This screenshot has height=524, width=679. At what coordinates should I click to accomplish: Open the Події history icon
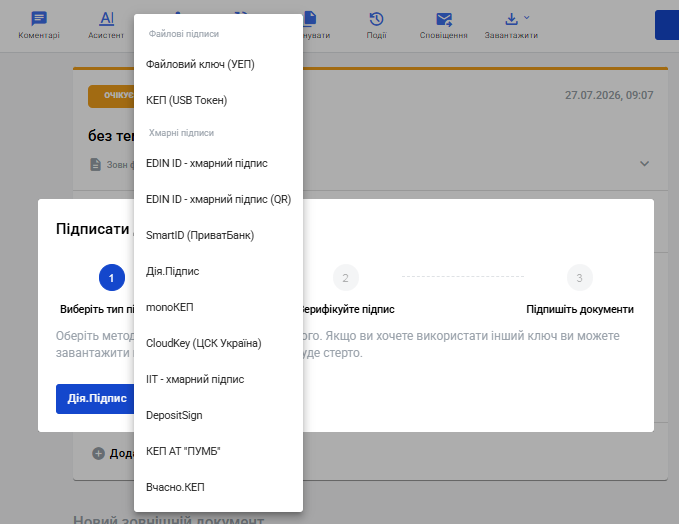click(376, 19)
